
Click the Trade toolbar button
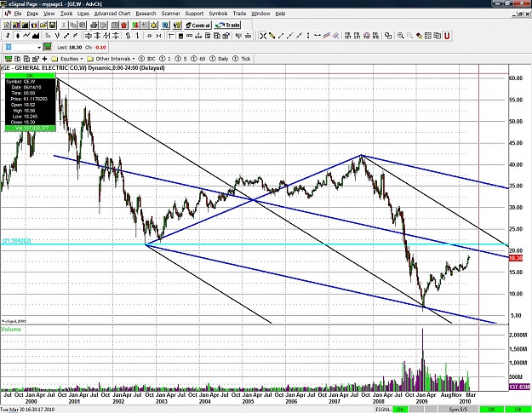[227, 26]
